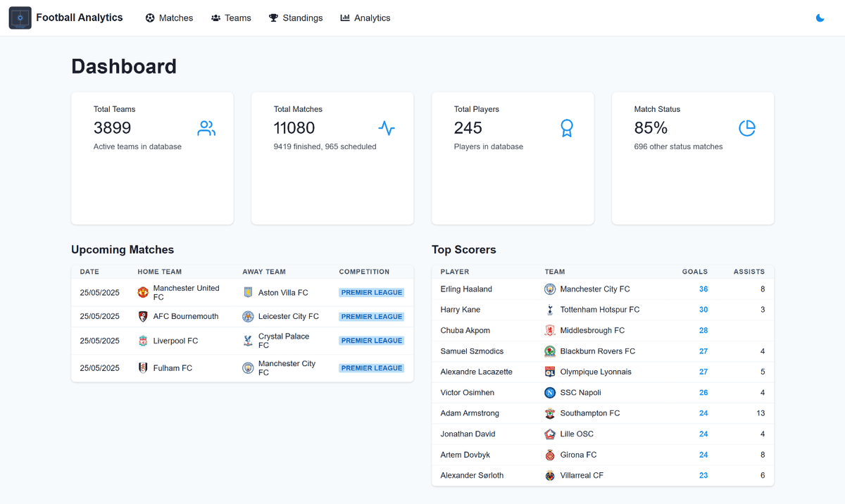The width and height of the screenshot is (845, 504).
Task: Toggle dark mode moon icon
Action: click(x=820, y=18)
